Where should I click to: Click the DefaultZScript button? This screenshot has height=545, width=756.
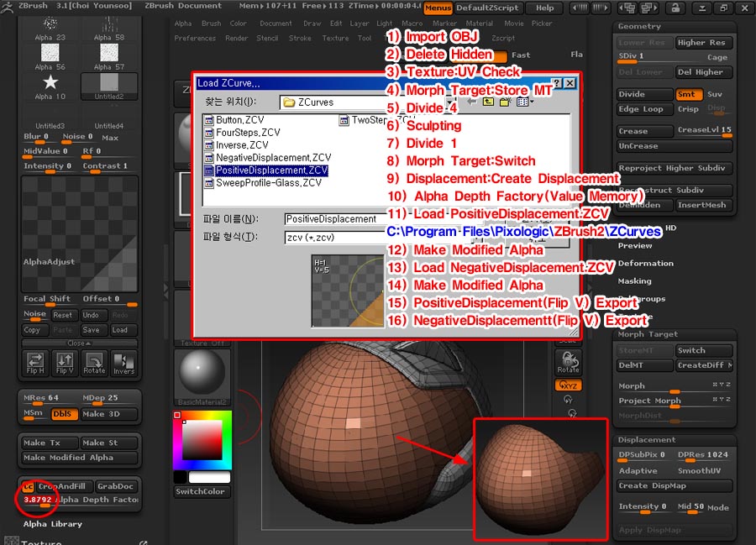click(487, 8)
